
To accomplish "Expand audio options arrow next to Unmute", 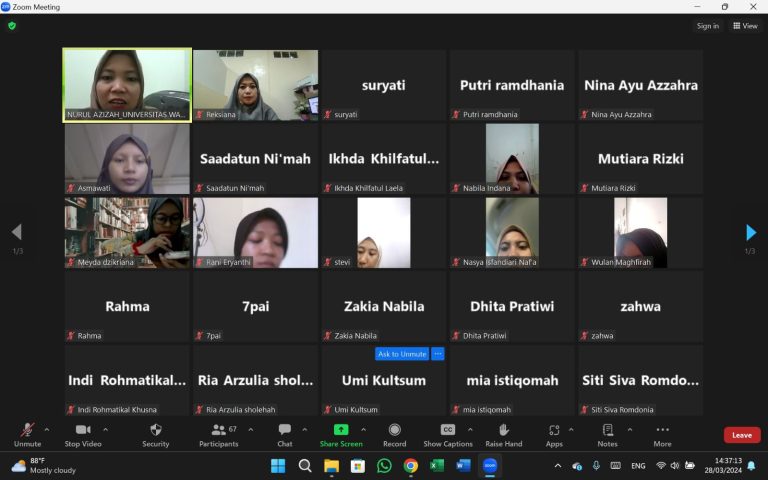I will pos(47,430).
